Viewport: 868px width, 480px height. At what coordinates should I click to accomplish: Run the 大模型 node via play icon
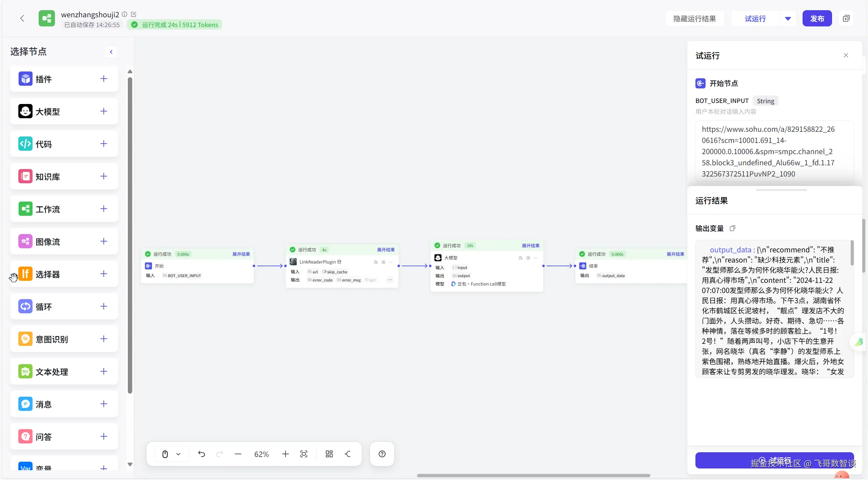[x=528, y=258]
